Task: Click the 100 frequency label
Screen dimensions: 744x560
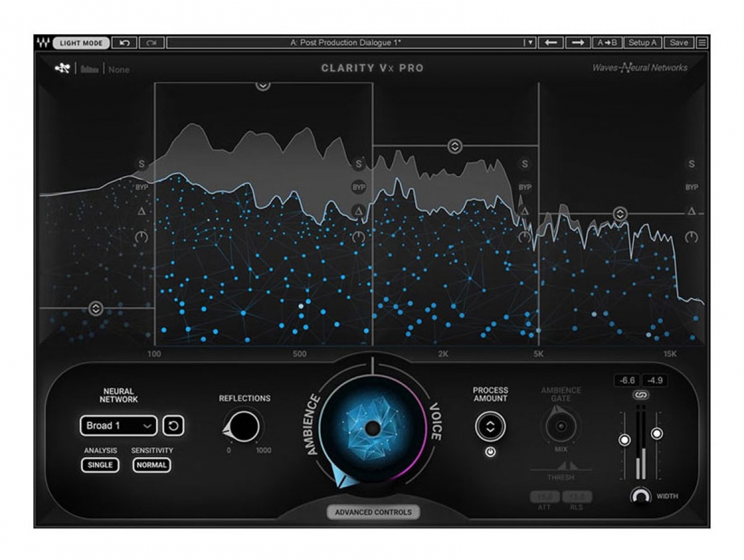Action: tap(154, 355)
